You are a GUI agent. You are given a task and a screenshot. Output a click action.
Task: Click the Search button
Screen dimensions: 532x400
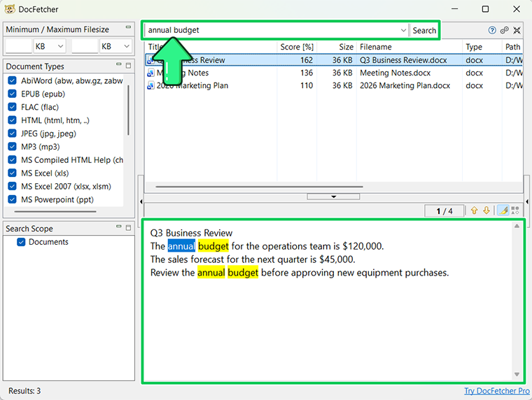[424, 31]
